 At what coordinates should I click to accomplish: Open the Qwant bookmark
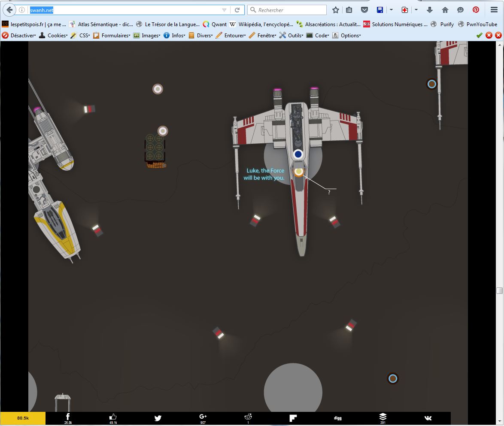[x=215, y=24]
